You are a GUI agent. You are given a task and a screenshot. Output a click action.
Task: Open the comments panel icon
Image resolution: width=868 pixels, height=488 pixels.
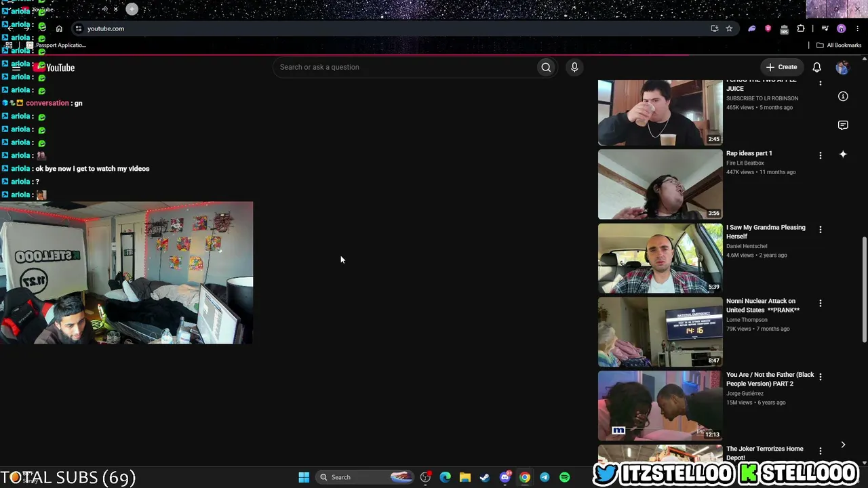pyautogui.click(x=843, y=125)
